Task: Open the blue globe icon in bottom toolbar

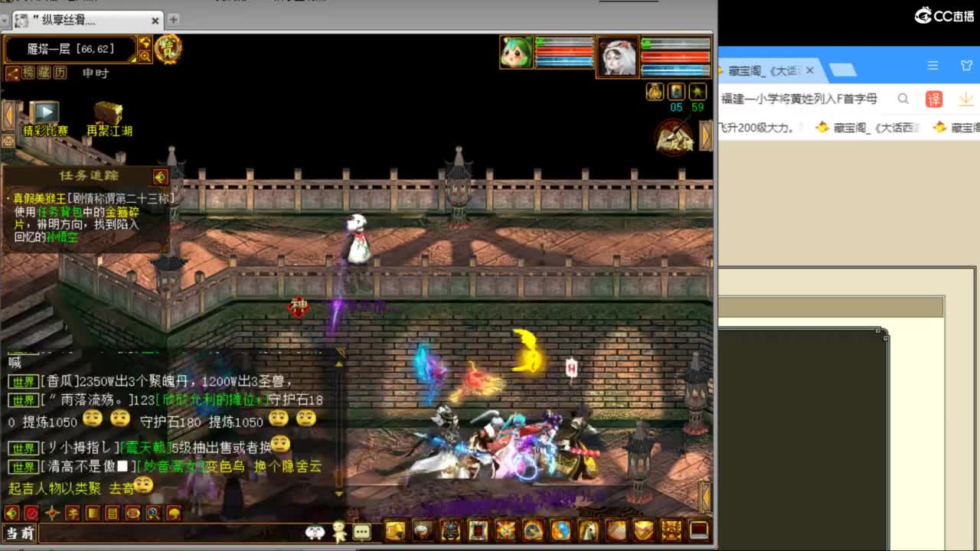Action: tap(560, 530)
